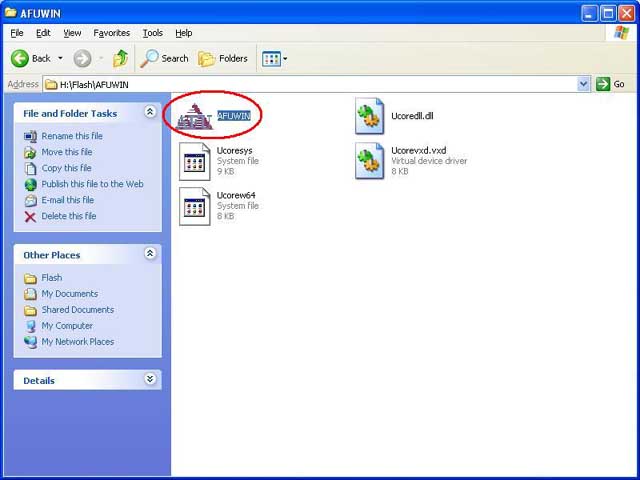Click the Ucoredll.dll file name

[x=412, y=116]
